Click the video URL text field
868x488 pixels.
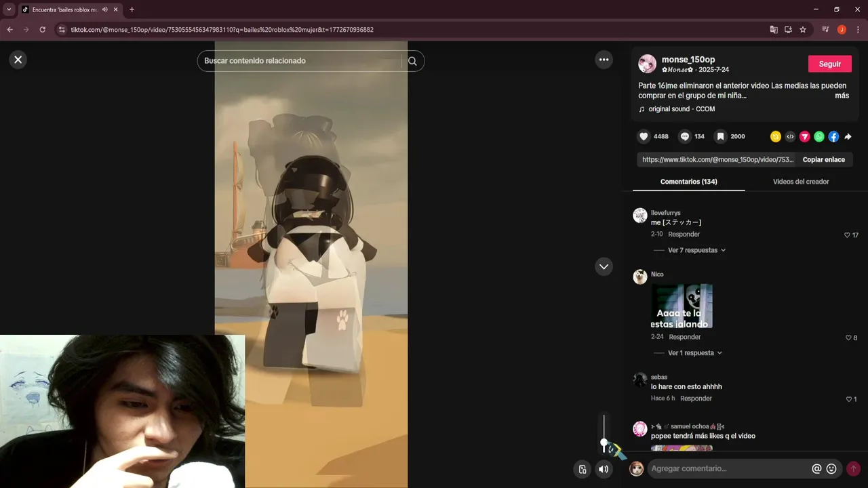click(717, 159)
